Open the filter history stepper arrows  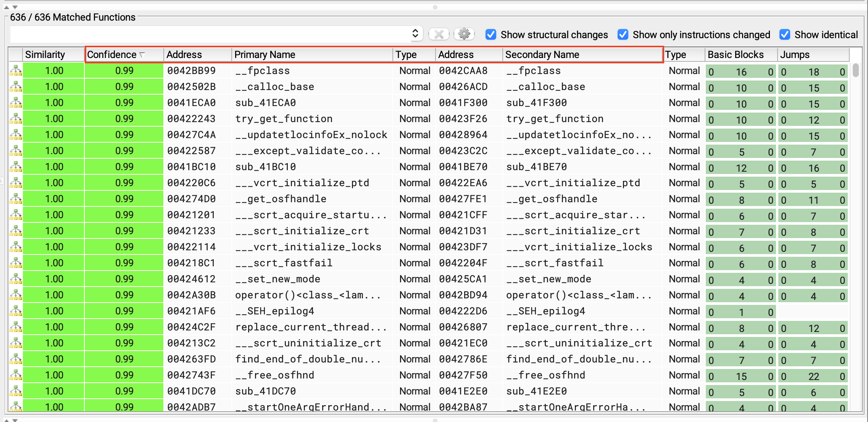415,34
